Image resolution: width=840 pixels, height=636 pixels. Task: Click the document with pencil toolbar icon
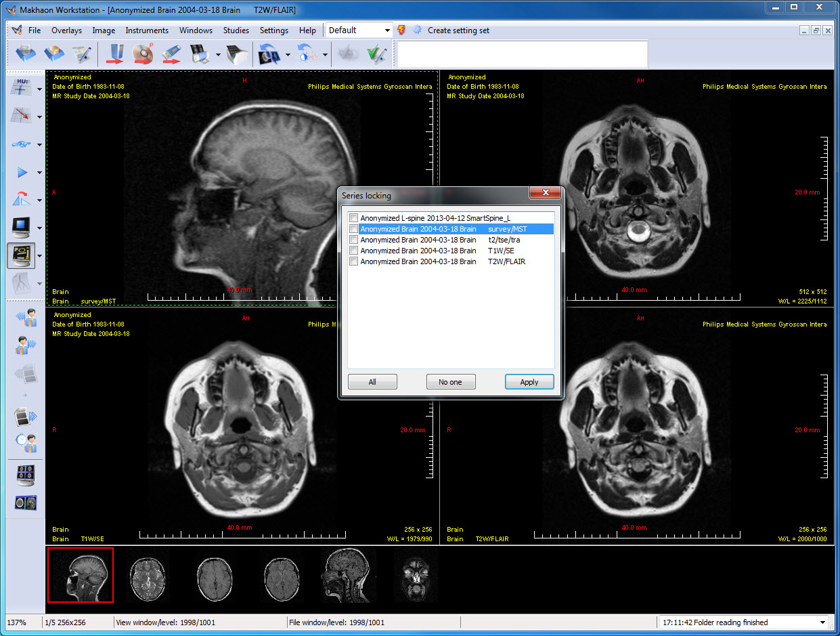tap(81, 54)
